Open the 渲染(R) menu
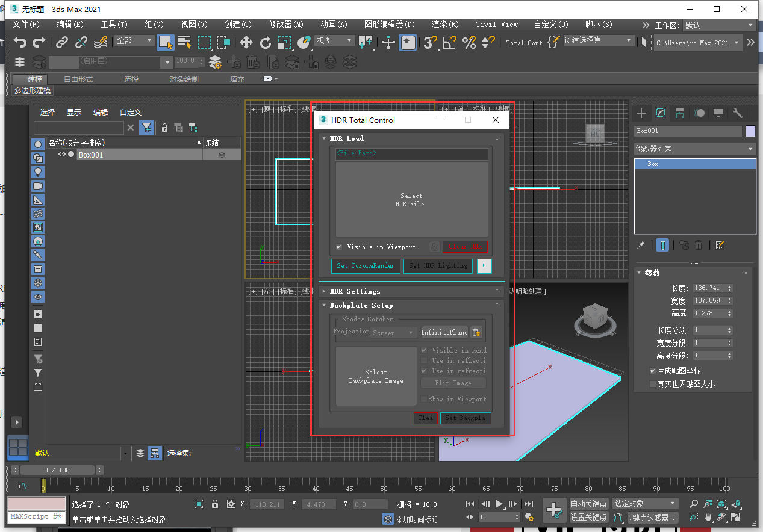Viewport: 763px width, 532px height. (x=445, y=25)
